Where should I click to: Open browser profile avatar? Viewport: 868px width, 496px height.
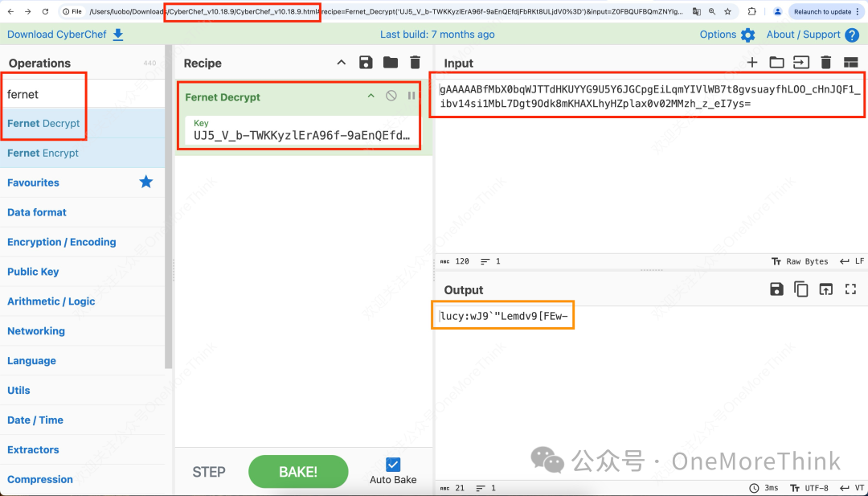778,11
